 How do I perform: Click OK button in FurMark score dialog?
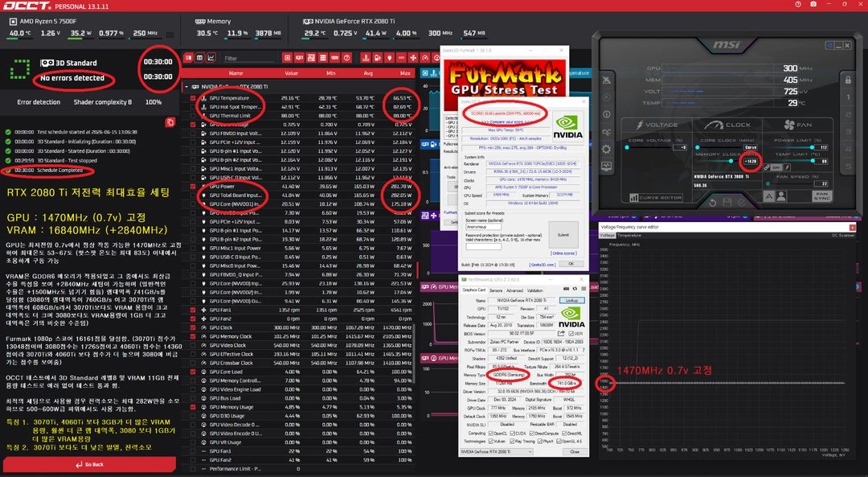pyautogui.click(x=571, y=265)
